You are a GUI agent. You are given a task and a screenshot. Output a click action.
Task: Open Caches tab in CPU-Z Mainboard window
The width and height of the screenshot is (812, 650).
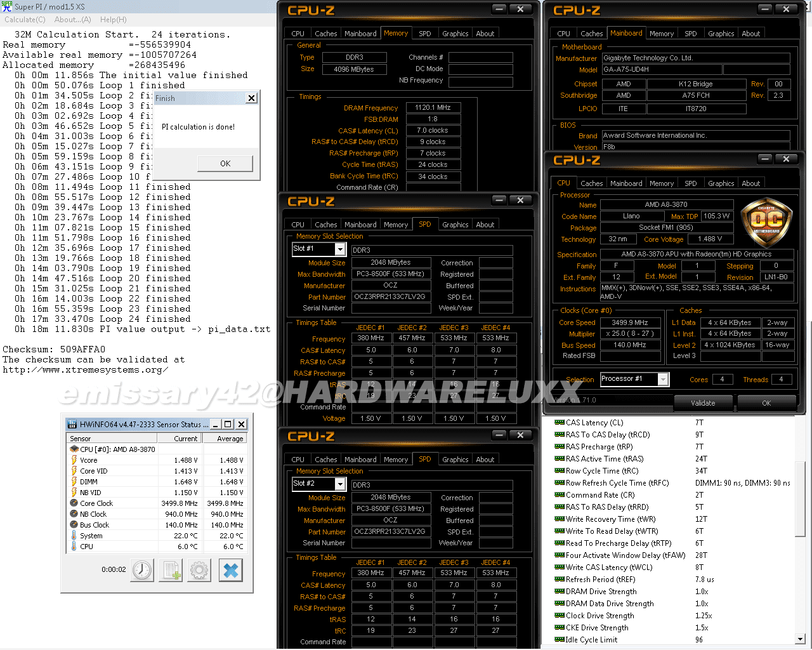click(x=591, y=34)
